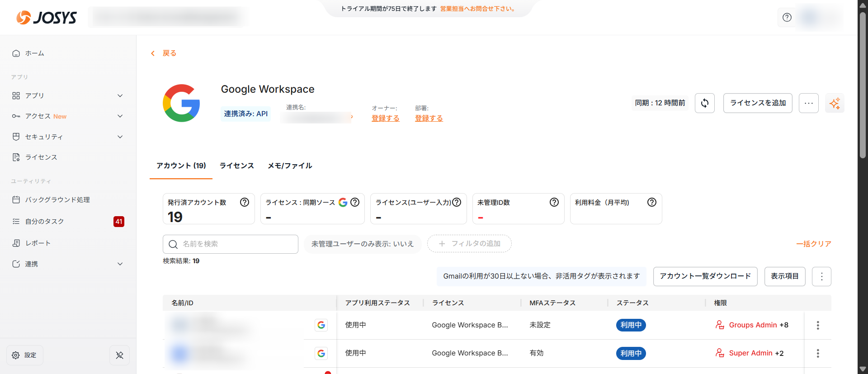Expand the アプリ sidebar section

click(120, 95)
